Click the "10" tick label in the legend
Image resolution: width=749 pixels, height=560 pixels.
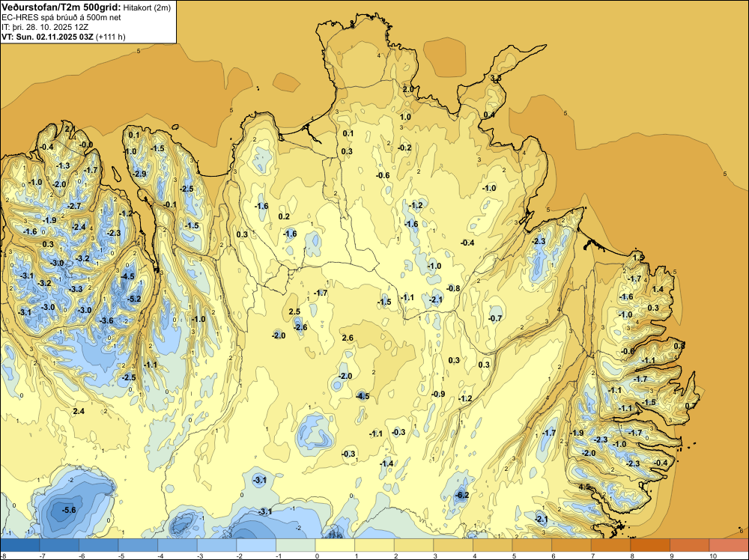point(713,556)
